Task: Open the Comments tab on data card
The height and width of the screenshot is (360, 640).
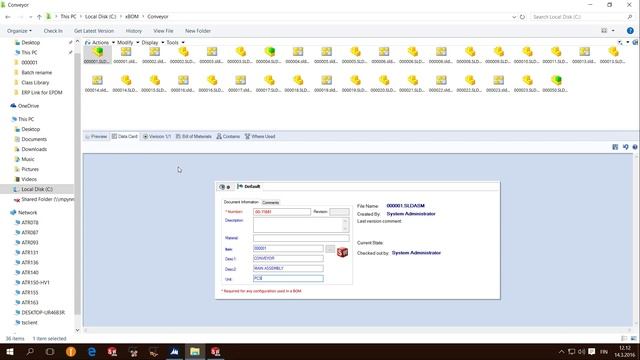Action: click(x=270, y=202)
